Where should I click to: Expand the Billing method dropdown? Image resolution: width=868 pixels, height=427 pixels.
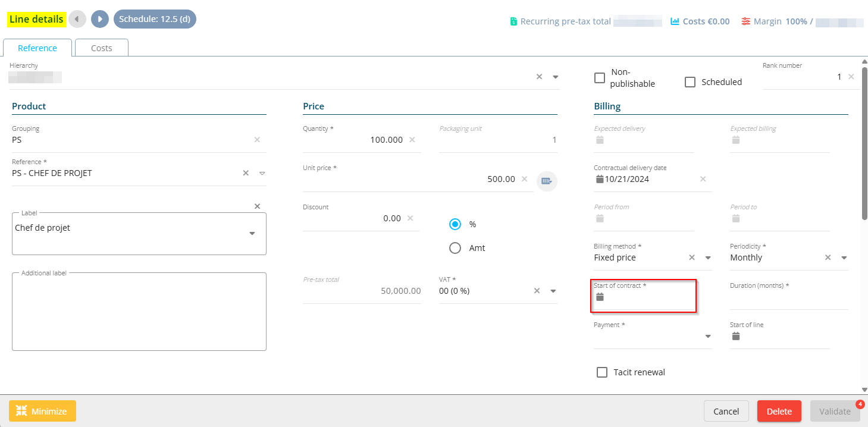pyautogui.click(x=708, y=258)
